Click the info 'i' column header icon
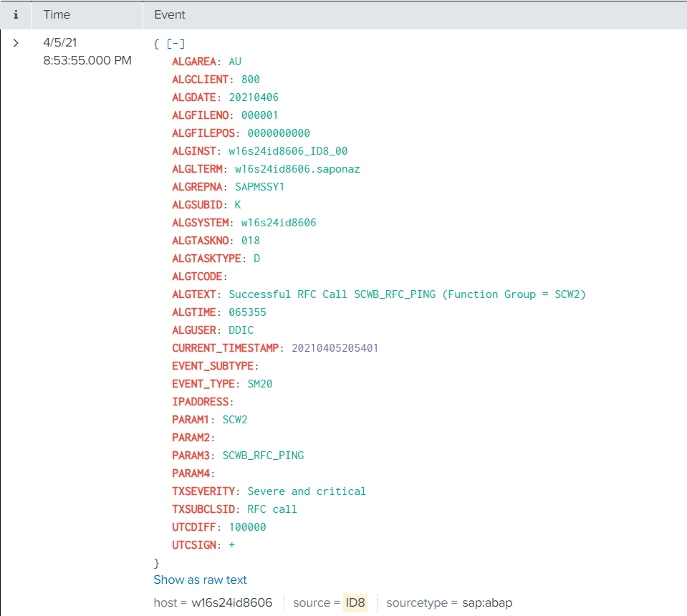Image resolution: width=687 pixels, height=616 pixels. coord(16,14)
